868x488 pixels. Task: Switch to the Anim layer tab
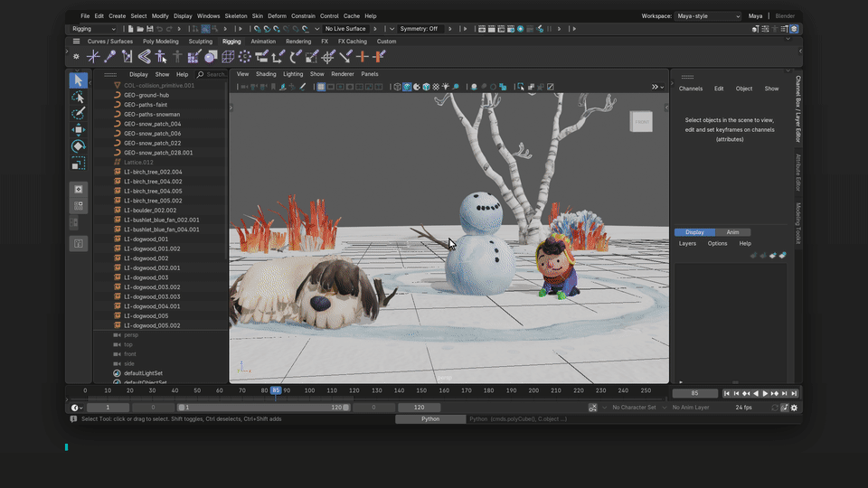pos(732,232)
